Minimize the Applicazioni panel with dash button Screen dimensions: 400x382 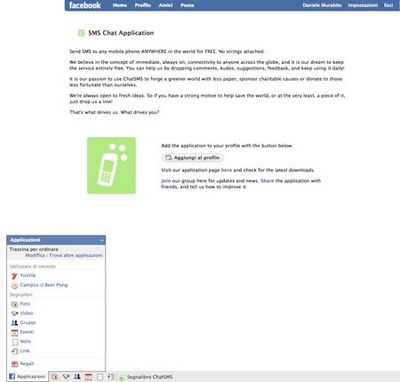click(101, 240)
